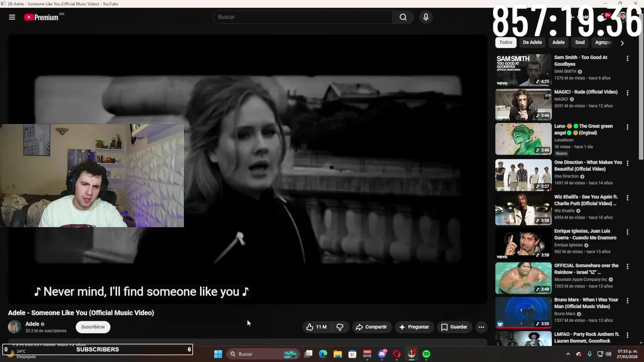This screenshot has height=362, width=644.
Task: Click the Preguntar button
Action: coord(414,327)
